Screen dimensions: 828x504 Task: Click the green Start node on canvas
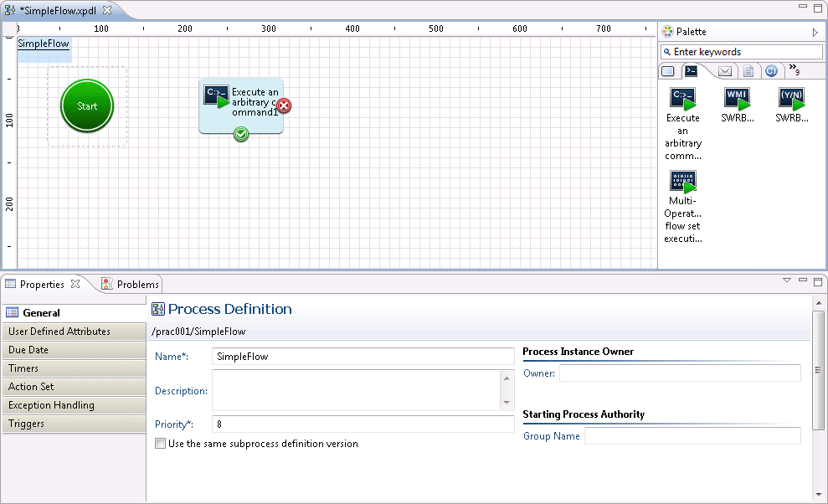(x=87, y=106)
